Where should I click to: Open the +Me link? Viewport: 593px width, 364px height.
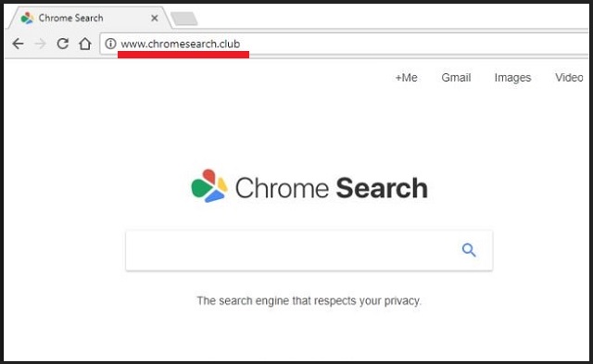(406, 78)
